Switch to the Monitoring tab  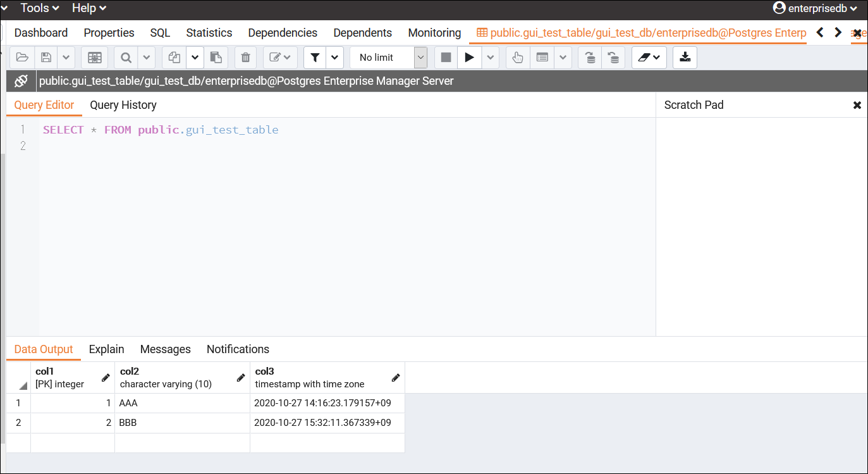pyautogui.click(x=434, y=33)
